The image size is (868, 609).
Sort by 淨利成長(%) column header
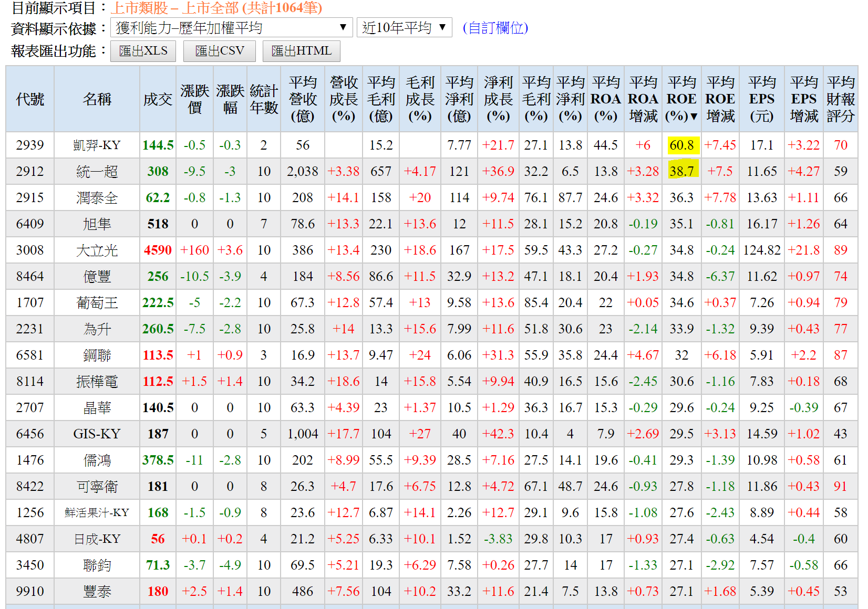(498, 99)
